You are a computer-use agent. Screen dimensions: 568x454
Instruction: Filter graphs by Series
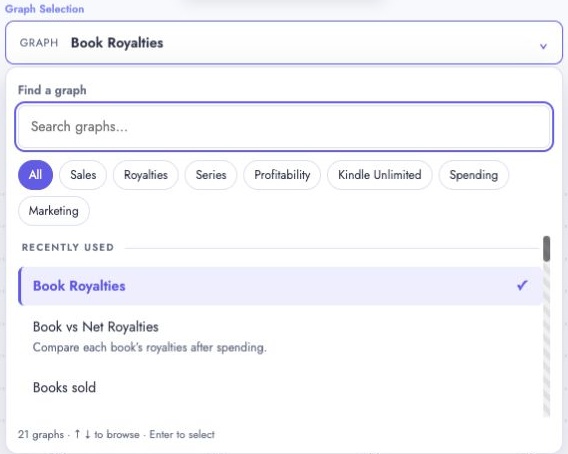click(211, 175)
